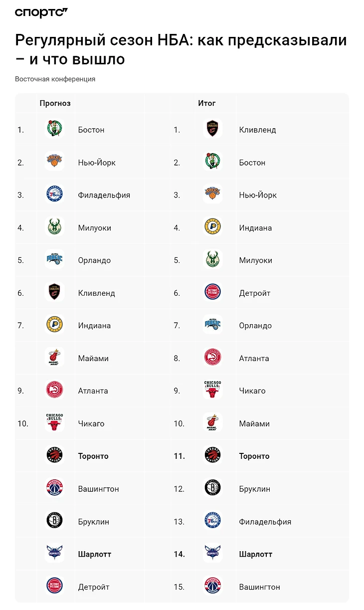Select Miami Heat logo in Прогноз column
The width and height of the screenshot is (364, 610).
click(54, 358)
